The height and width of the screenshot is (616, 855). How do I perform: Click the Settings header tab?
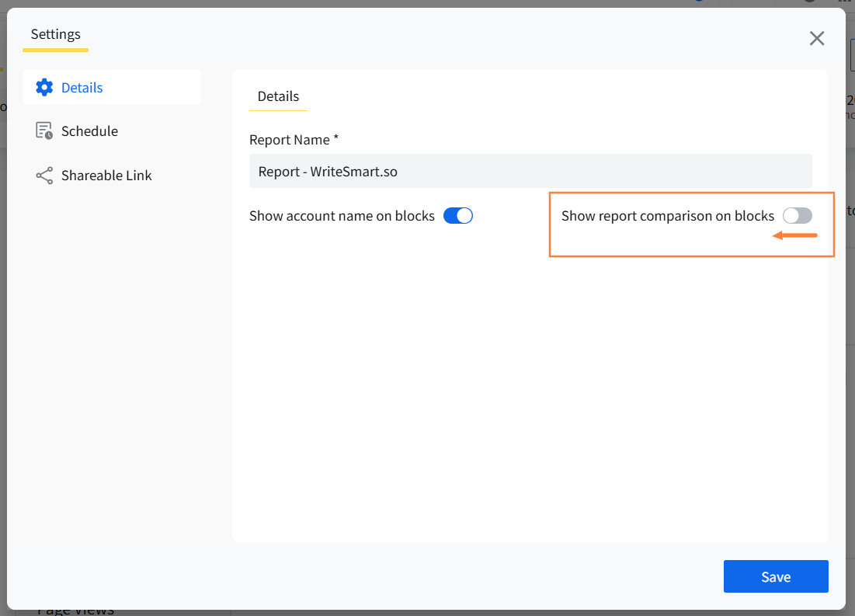(56, 34)
